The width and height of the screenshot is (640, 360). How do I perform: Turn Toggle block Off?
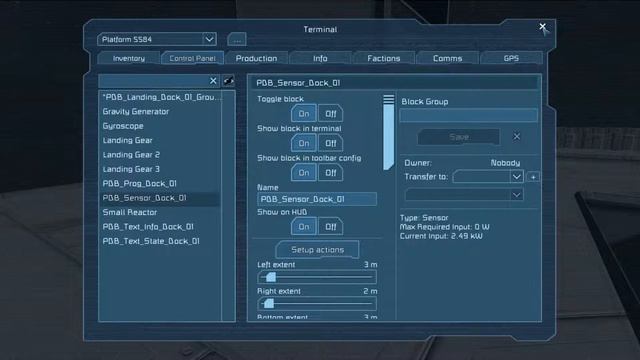[x=331, y=113]
